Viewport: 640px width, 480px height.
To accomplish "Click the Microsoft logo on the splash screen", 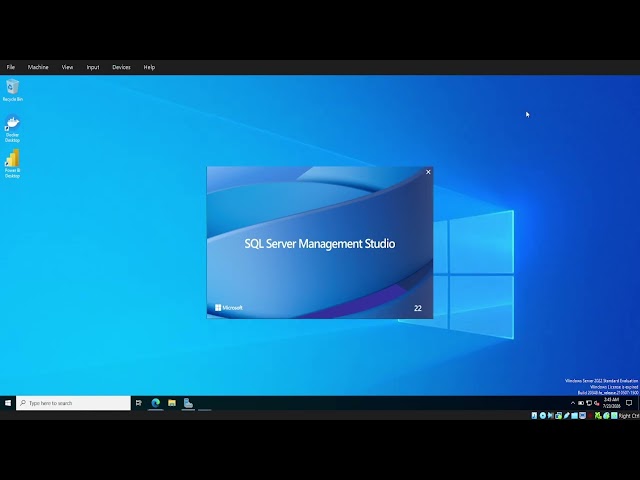I will pos(229,307).
